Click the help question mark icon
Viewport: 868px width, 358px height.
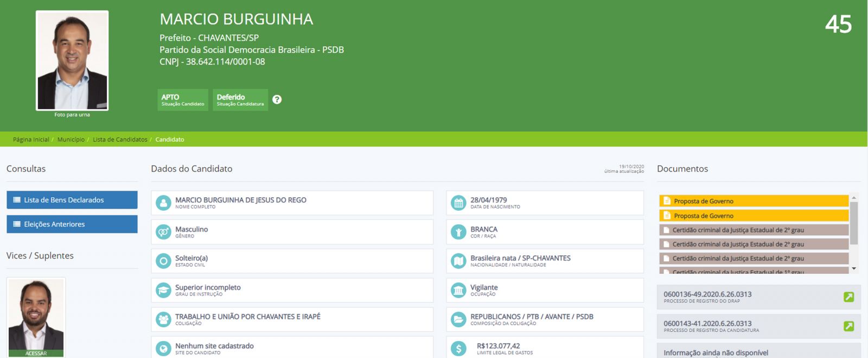(277, 99)
